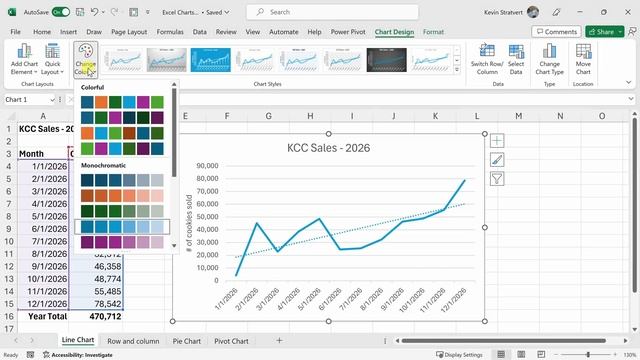Click in the Search box

pos(332,12)
